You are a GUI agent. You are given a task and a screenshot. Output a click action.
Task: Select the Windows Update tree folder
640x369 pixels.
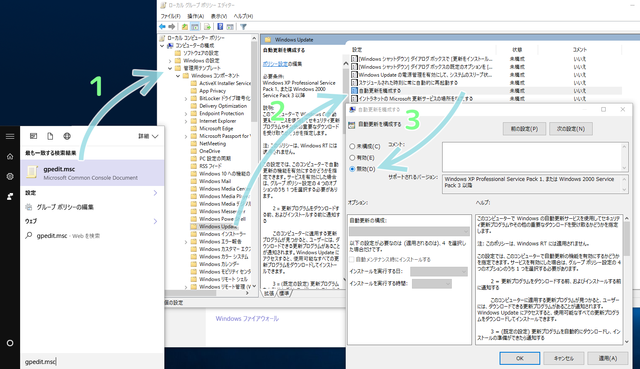point(213,226)
